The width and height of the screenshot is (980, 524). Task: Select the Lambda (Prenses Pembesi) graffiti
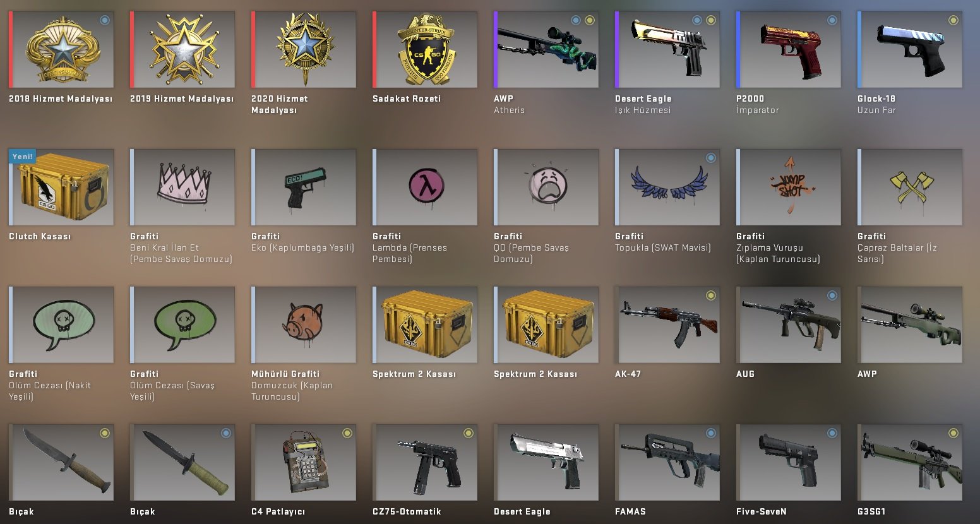click(425, 187)
